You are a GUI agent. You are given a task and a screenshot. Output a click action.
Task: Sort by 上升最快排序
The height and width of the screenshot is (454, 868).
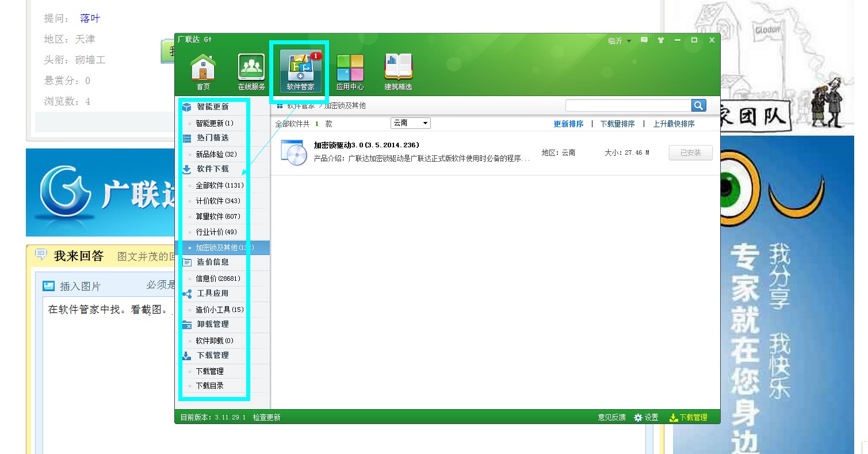674,124
